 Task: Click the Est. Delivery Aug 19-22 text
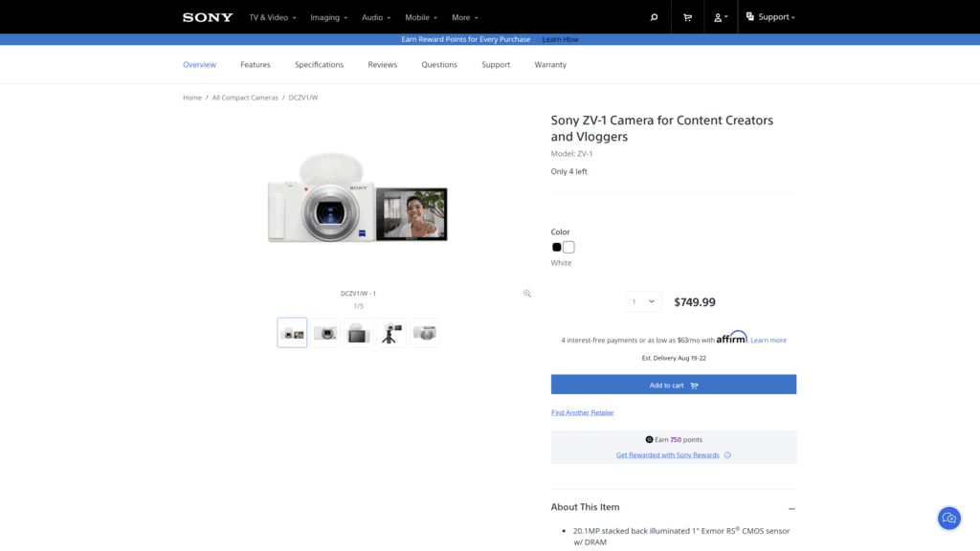click(x=674, y=359)
